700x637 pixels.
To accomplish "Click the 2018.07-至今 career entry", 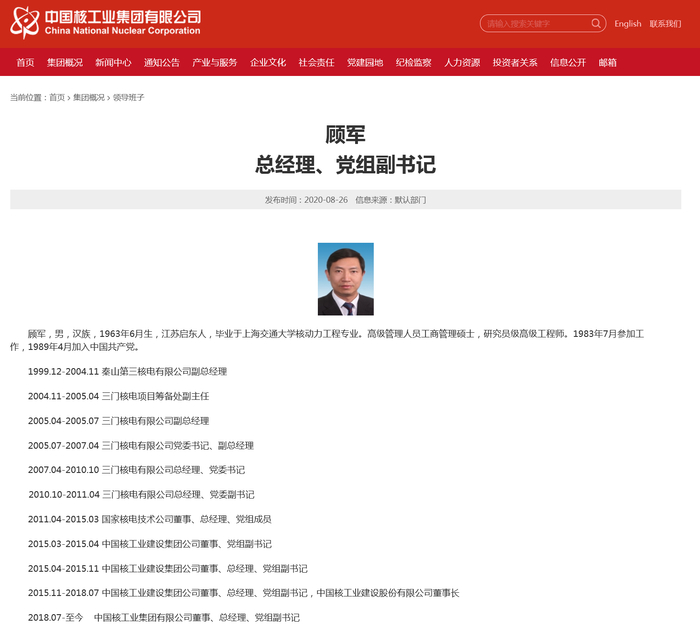I will [164, 618].
